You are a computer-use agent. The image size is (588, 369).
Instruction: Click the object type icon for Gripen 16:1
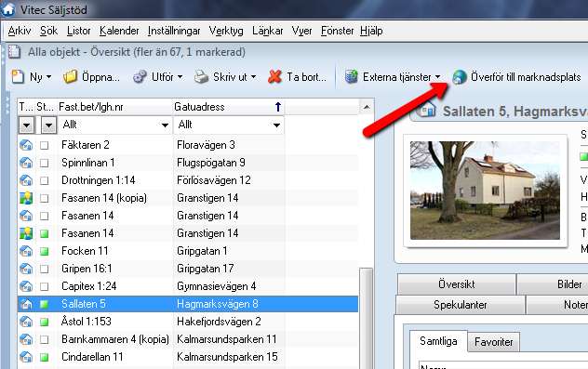26,269
